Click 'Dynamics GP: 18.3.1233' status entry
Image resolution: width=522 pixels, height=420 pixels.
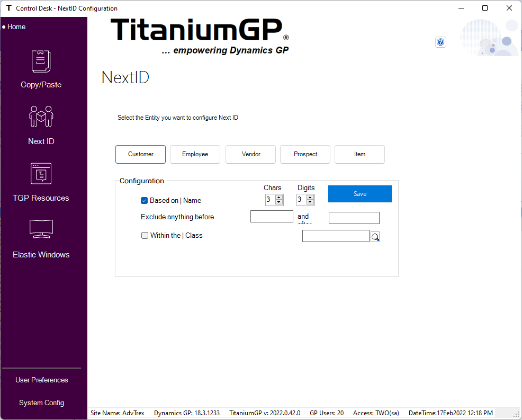click(187, 413)
